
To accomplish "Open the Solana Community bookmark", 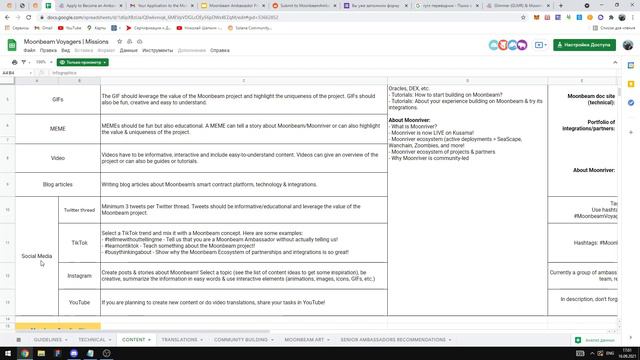I will [249, 28].
